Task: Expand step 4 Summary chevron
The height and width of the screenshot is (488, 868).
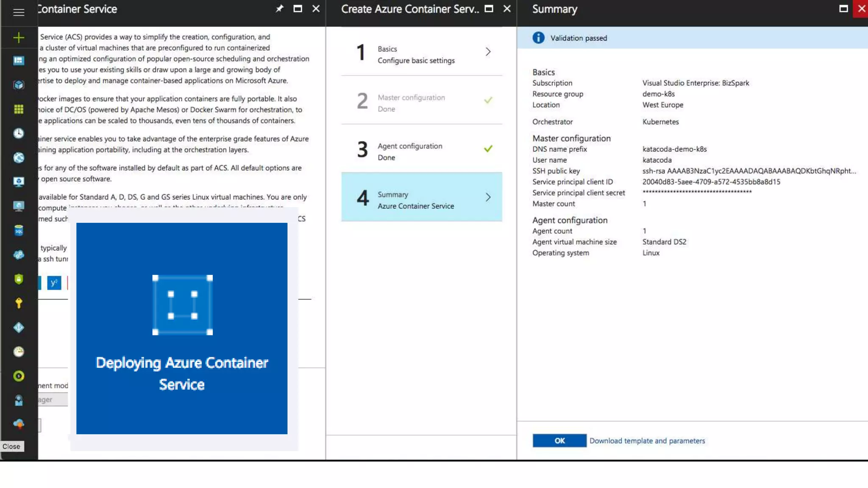Action: [488, 197]
